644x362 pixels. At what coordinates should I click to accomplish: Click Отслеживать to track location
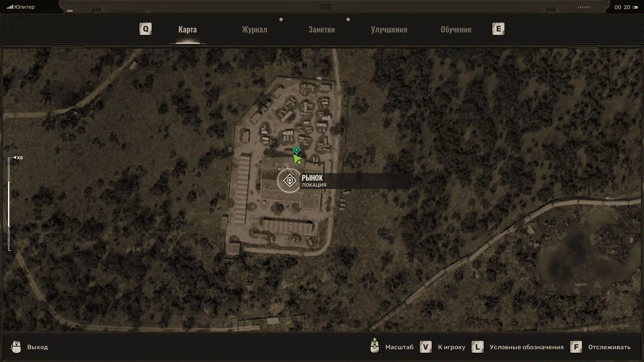point(609,347)
